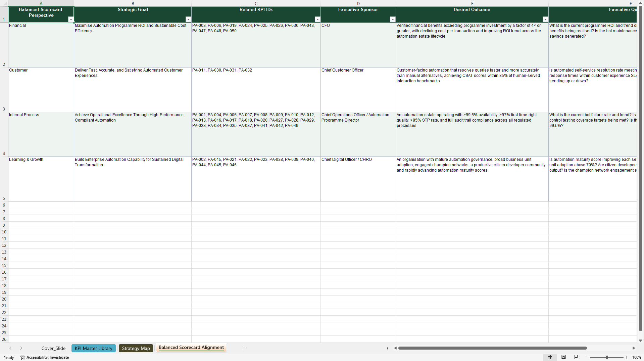644x361 pixels.
Task: Open filter dropdown for Strategic Goal column
Action: tap(188, 19)
